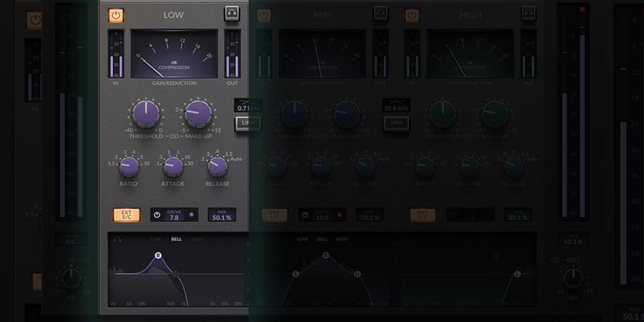644x322 pixels.
Task: Click the LOW band Release knob
Action: point(217,166)
